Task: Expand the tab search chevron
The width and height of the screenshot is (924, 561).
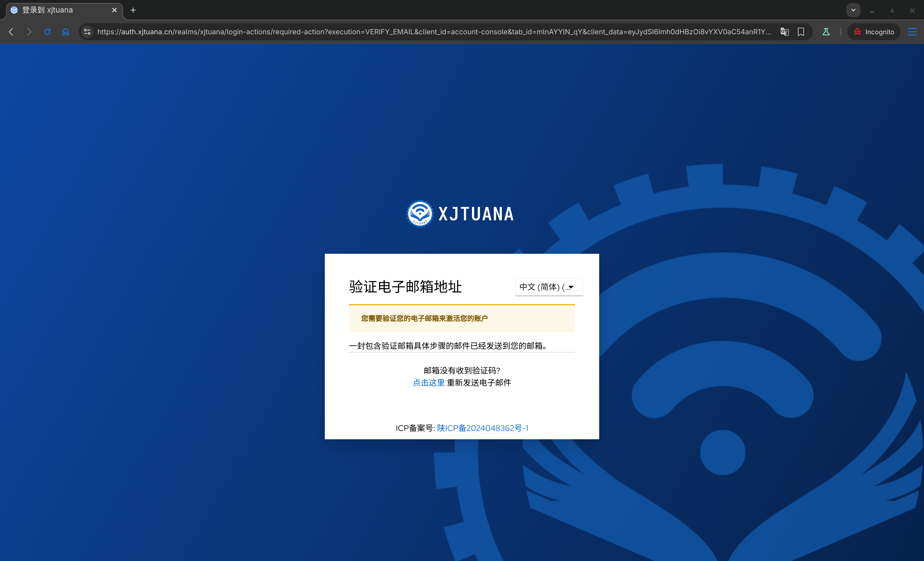Action: (853, 10)
